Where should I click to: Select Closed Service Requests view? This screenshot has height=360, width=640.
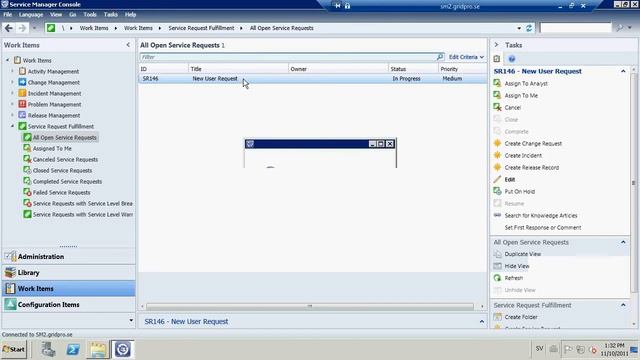pyautogui.click(x=62, y=170)
